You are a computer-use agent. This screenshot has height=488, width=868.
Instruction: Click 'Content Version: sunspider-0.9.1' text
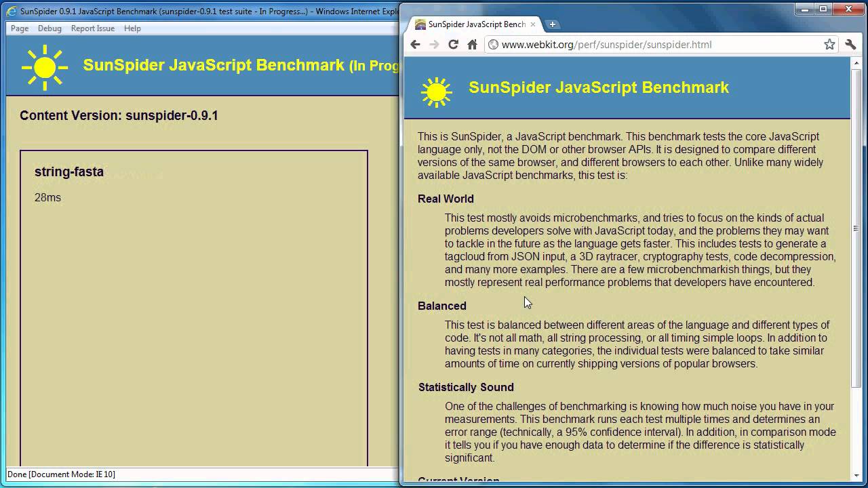click(x=119, y=115)
